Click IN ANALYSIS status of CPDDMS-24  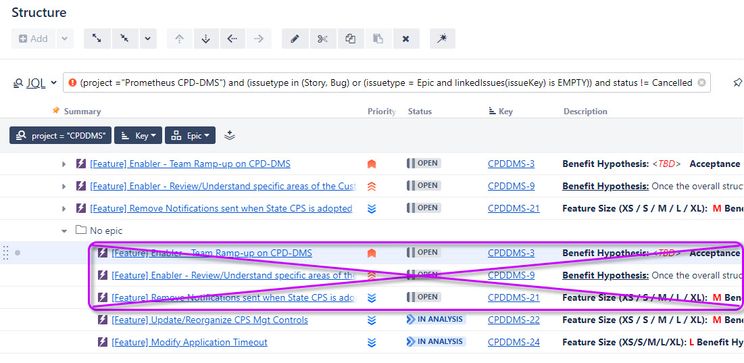[436, 342]
